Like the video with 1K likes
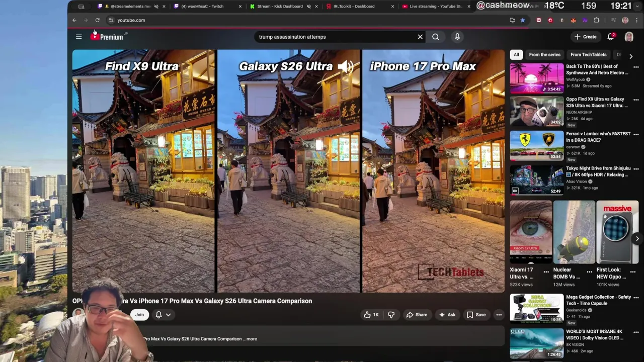 coord(371,315)
